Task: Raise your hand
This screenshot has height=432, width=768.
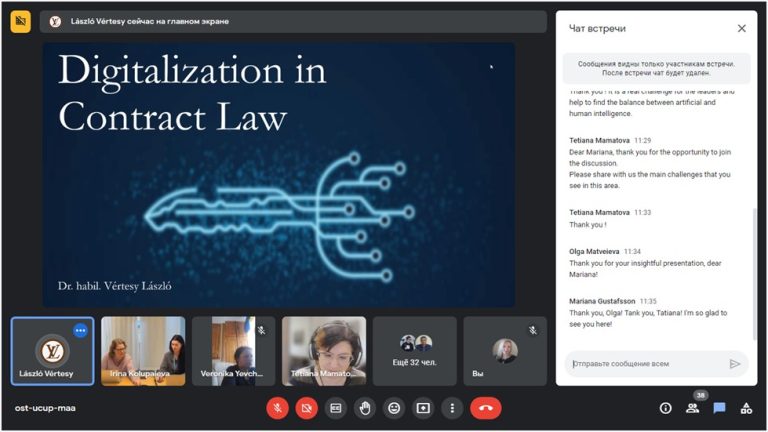Action: pos(365,408)
